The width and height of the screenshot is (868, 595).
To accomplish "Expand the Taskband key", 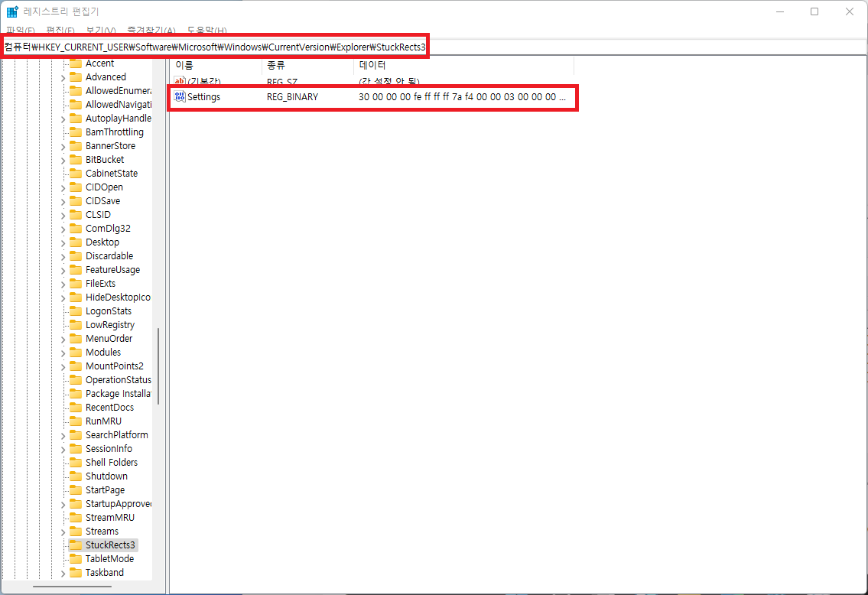I will [63, 574].
